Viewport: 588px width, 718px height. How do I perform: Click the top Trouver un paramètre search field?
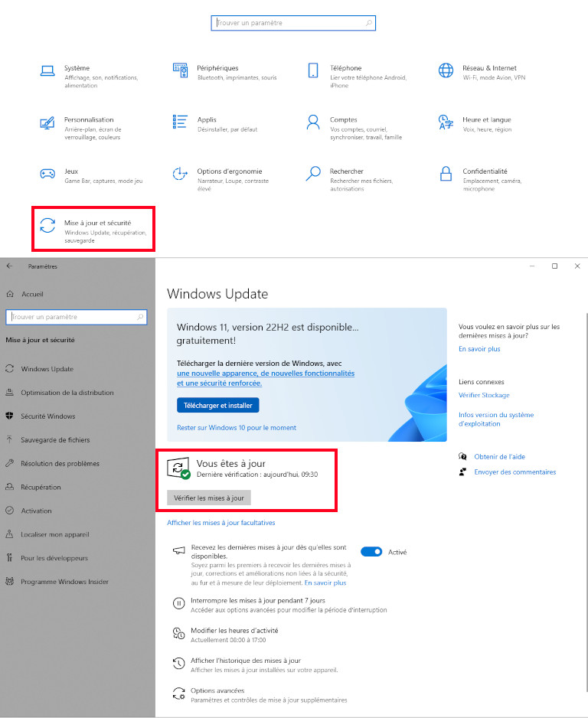[x=292, y=23]
